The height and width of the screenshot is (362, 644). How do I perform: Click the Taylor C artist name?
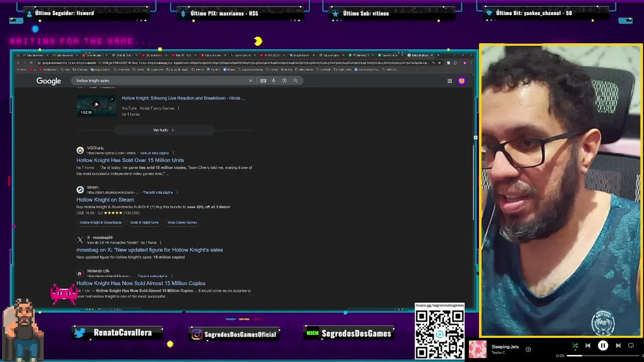(498, 352)
